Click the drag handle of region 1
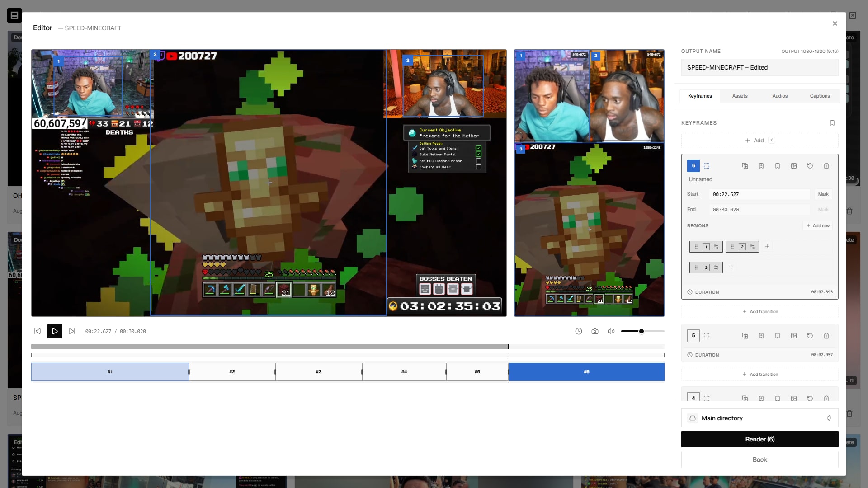Screen dimensions: 868x488 point(696,247)
